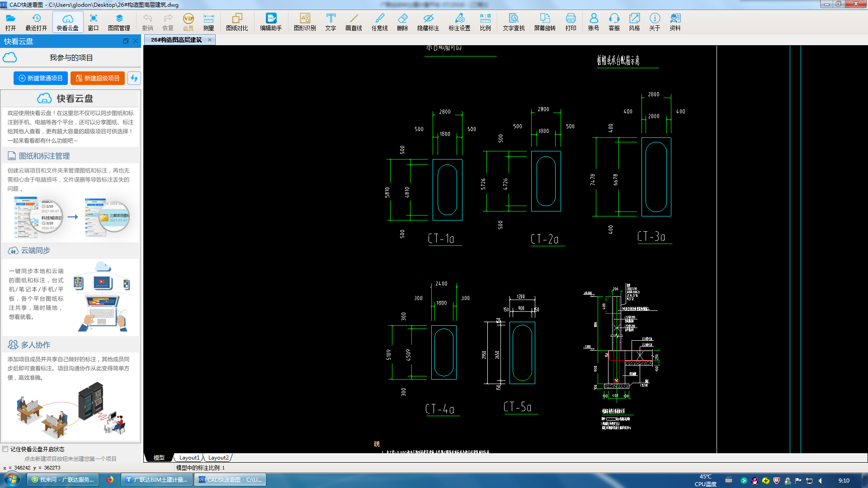Viewport: 868px width, 488px height.
Task: Switch to 我来问 - 广联达服务 taskbar window
Action: (63, 480)
